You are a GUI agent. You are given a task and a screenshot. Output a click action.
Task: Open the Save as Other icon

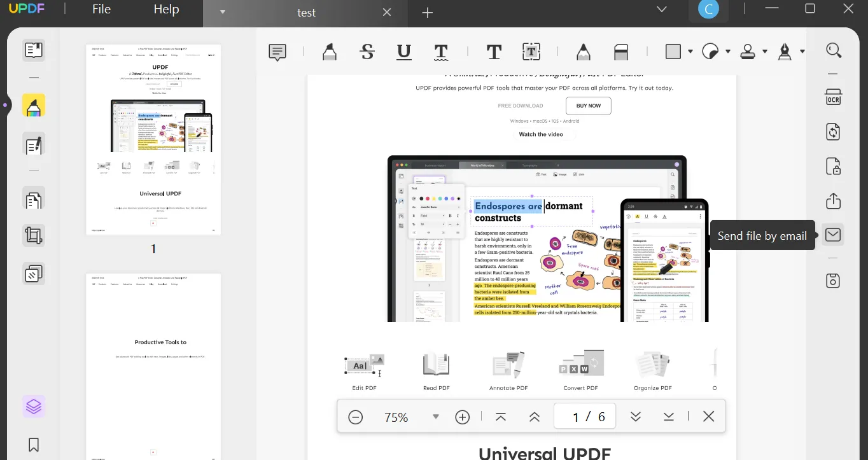coord(833,281)
